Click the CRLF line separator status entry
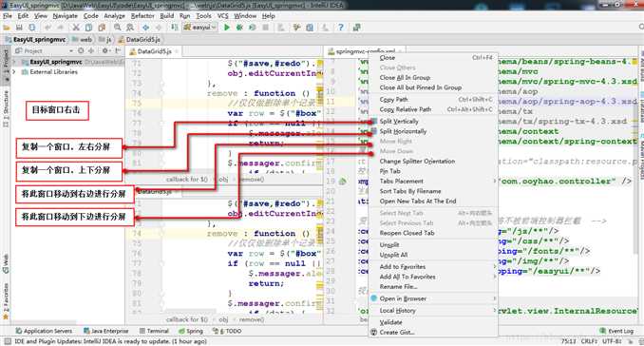 (589, 341)
